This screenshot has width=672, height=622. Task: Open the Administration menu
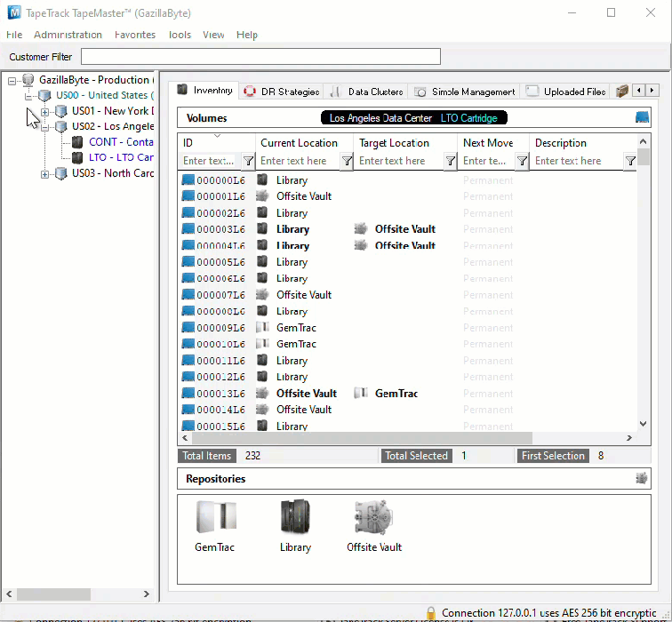68,35
